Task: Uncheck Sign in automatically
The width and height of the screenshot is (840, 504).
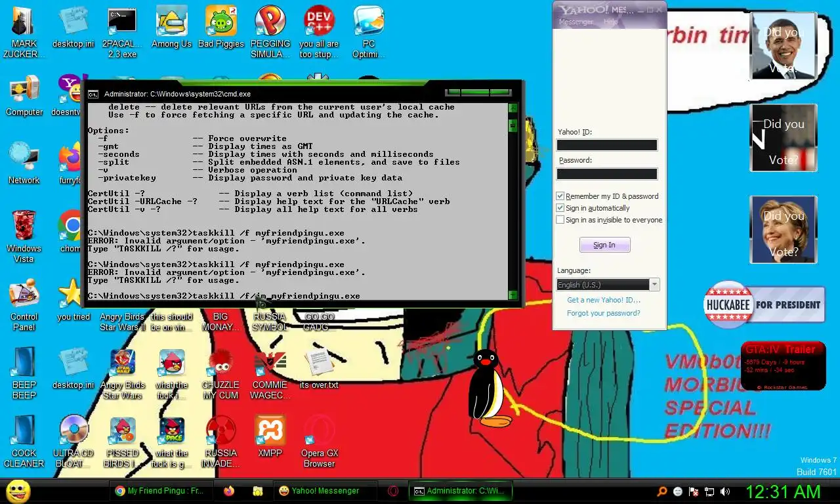Action: [560, 208]
